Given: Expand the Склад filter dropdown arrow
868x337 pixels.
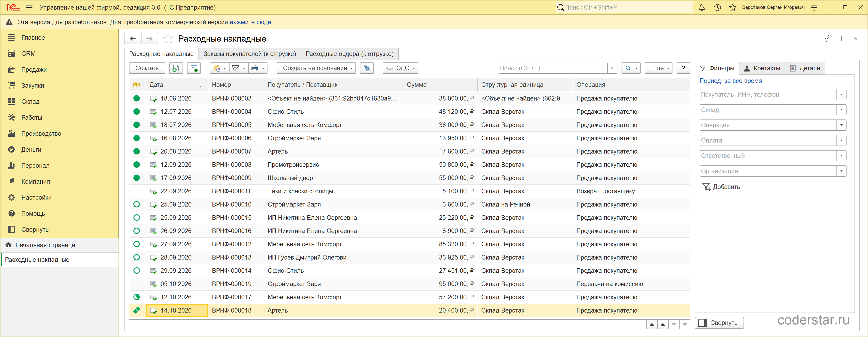Looking at the screenshot, I should point(841,110).
